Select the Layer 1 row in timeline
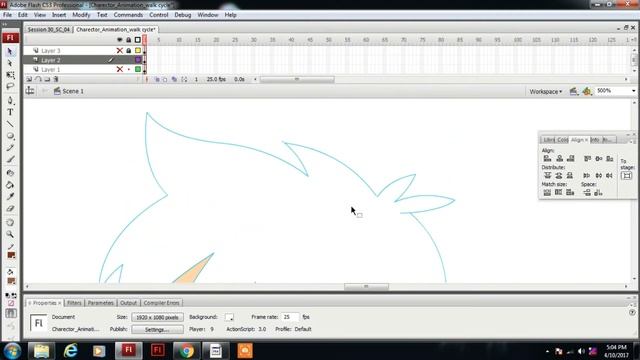Viewport: 640px width, 360px height. click(x=84, y=69)
